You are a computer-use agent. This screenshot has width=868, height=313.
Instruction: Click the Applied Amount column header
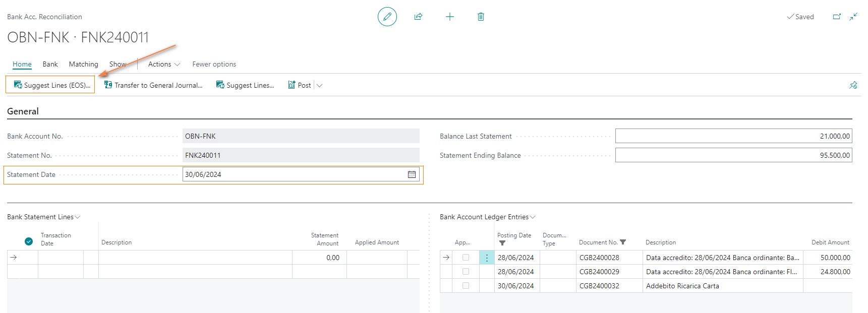(x=377, y=242)
